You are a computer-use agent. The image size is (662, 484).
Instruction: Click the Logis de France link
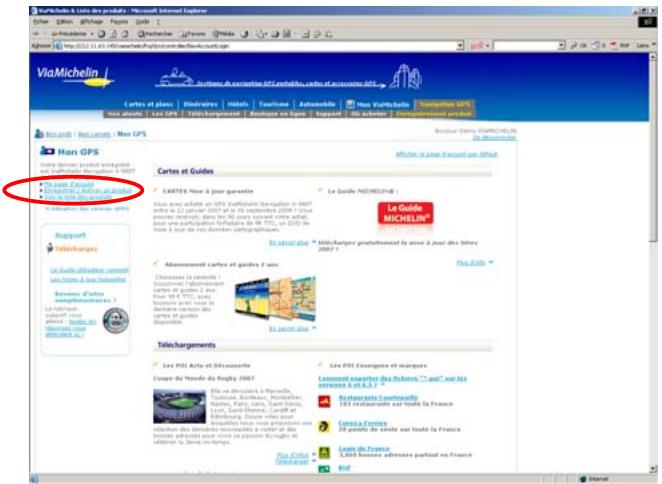point(364,449)
